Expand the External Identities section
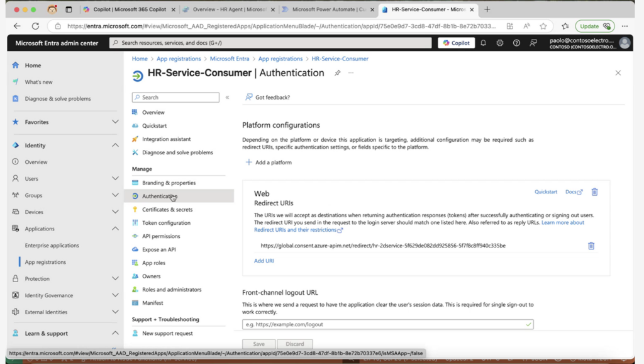 click(x=116, y=312)
